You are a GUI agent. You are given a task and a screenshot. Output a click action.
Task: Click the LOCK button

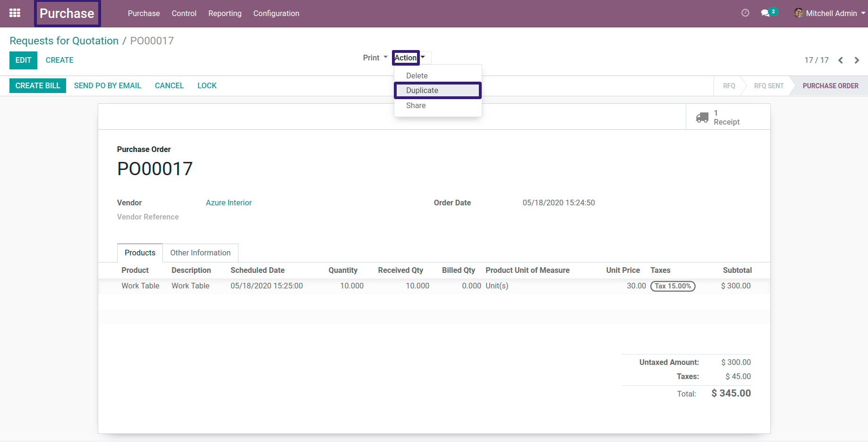pos(207,86)
